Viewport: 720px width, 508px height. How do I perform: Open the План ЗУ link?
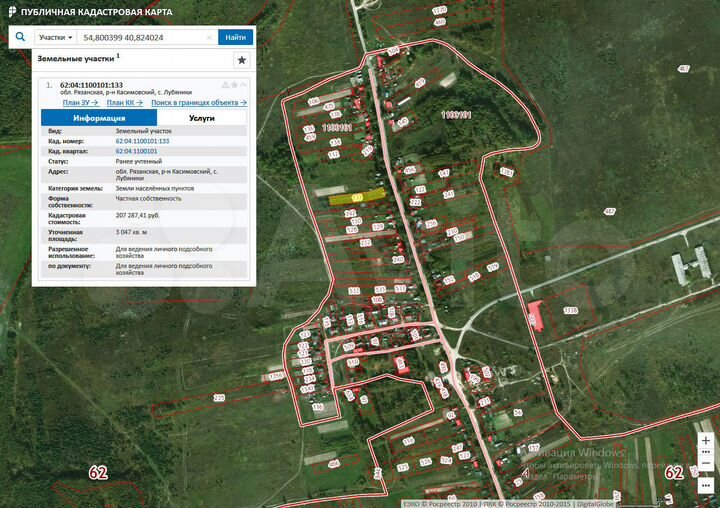point(80,102)
